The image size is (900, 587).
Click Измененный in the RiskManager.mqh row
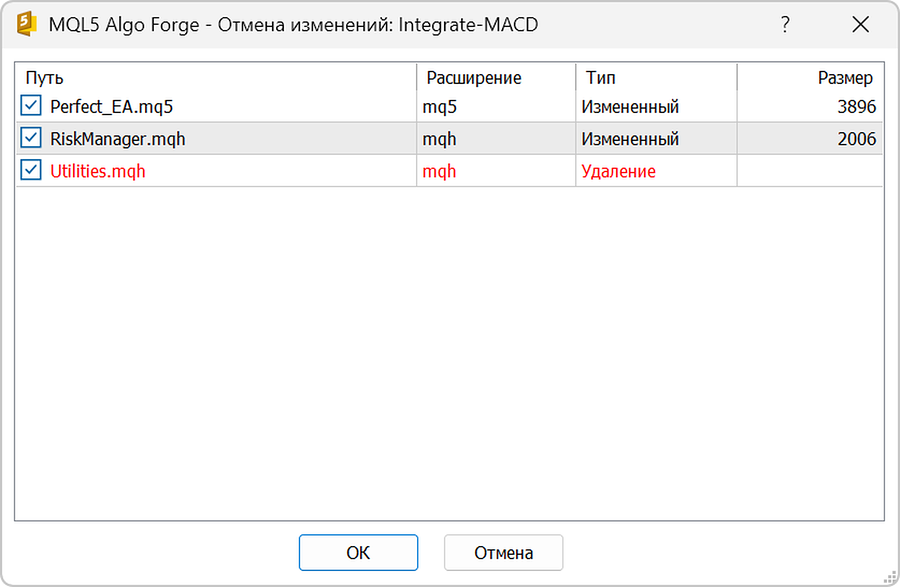pyautogui.click(x=630, y=139)
